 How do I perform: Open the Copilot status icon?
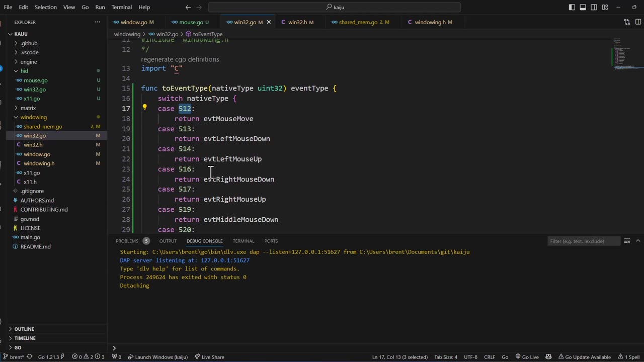[x=548, y=357]
